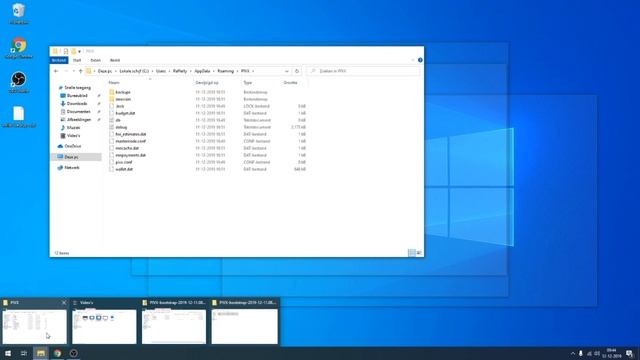Open the Delen ribbon tab
Screen dimensions: 640x360
96,60
